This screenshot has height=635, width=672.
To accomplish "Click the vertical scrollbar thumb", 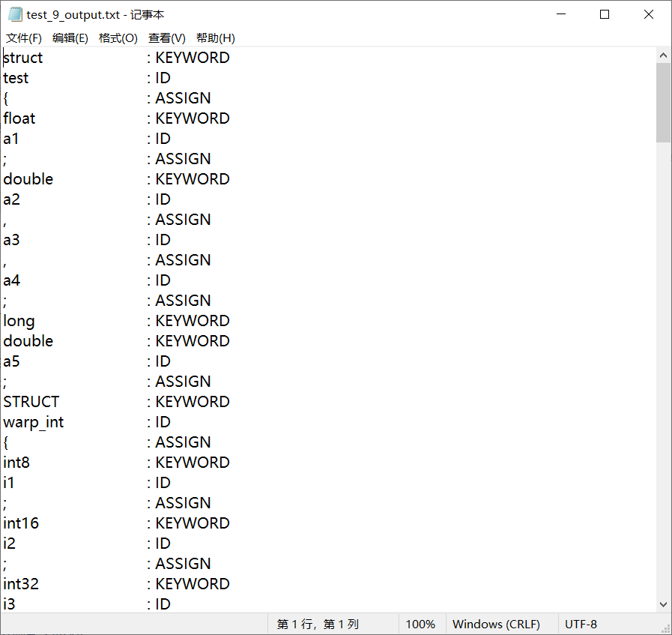I will coord(663,103).
